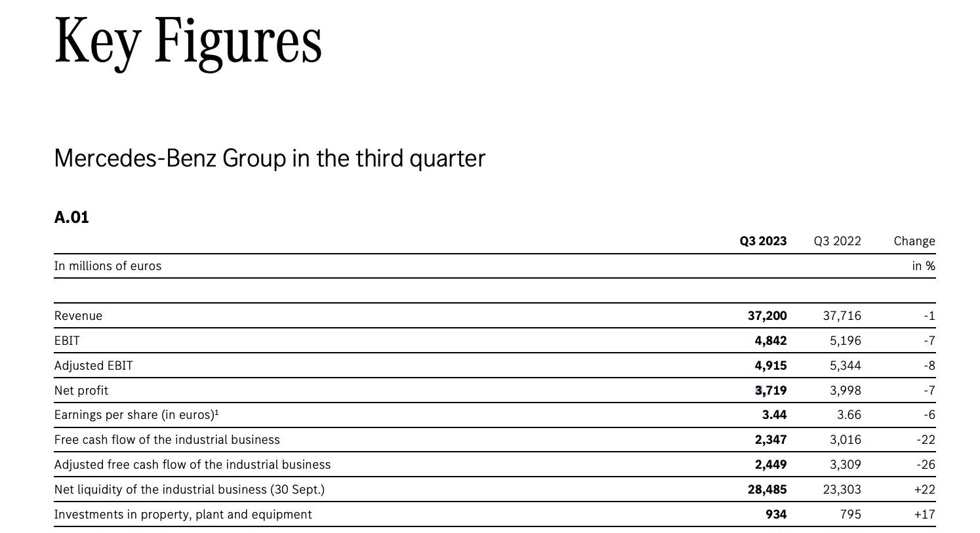Click the Q3 2022 column header

(837, 241)
